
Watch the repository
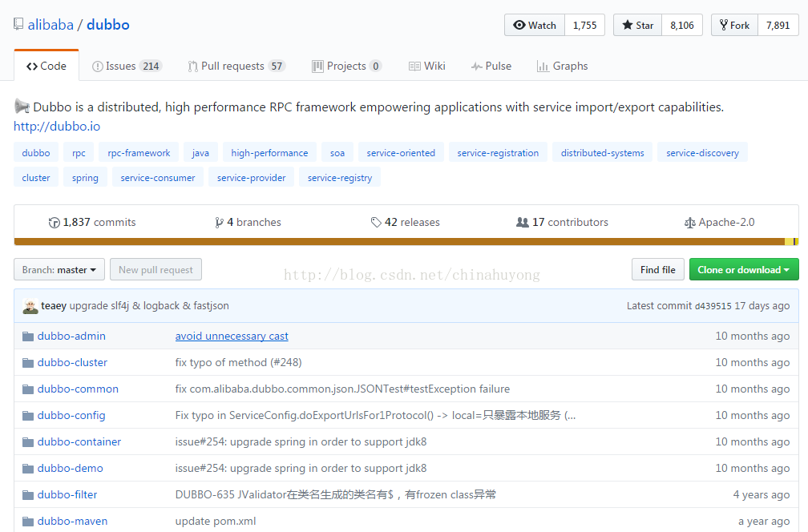[535, 25]
